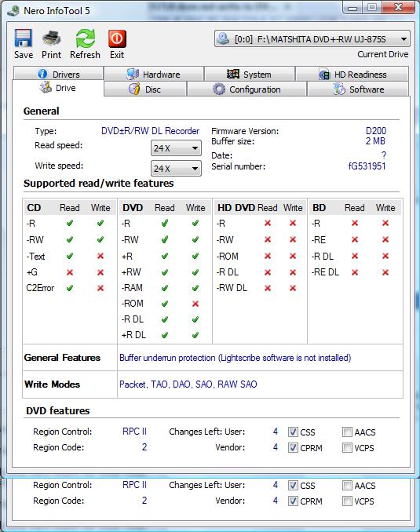Click the System tab icon
This screenshot has height=532, width=420.
tap(233, 74)
